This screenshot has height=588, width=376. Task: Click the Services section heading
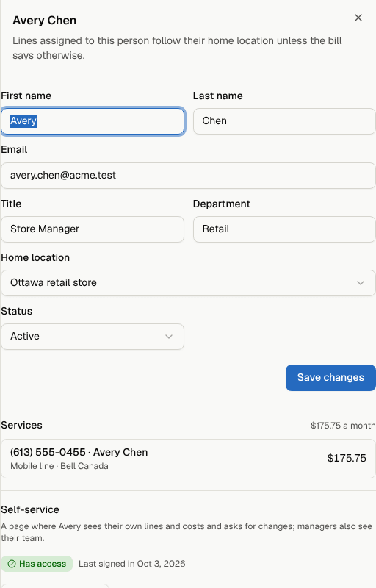22,425
